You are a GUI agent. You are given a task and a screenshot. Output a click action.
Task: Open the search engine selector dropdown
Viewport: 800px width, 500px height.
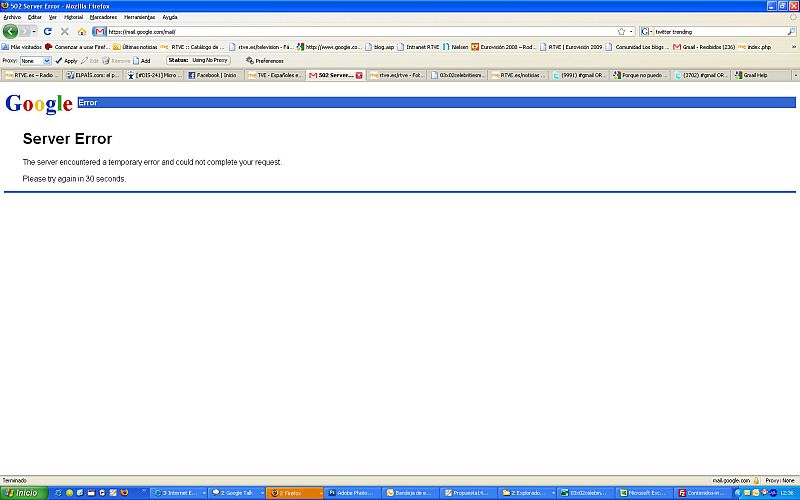(647, 31)
